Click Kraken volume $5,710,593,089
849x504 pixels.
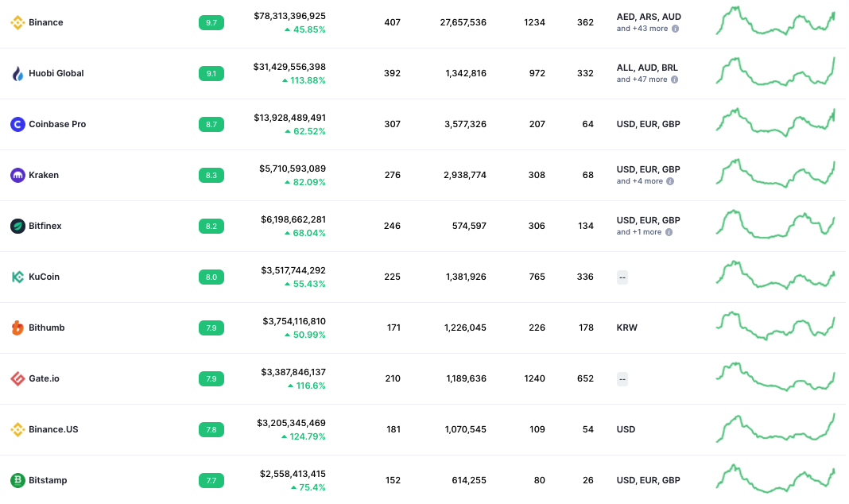pyautogui.click(x=293, y=169)
